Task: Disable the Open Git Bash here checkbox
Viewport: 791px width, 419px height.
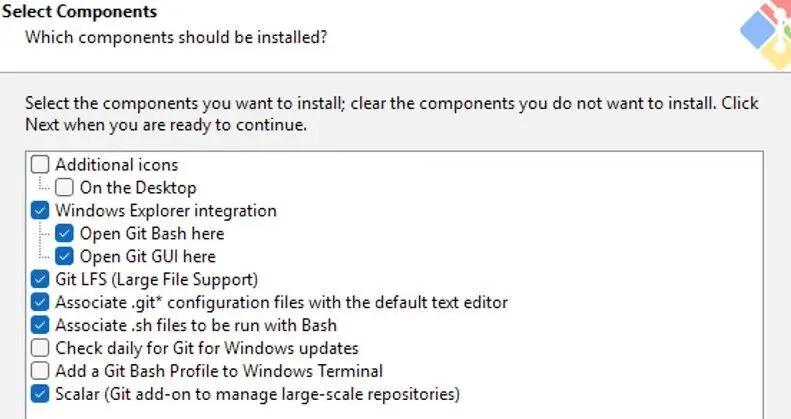Action: click(65, 233)
